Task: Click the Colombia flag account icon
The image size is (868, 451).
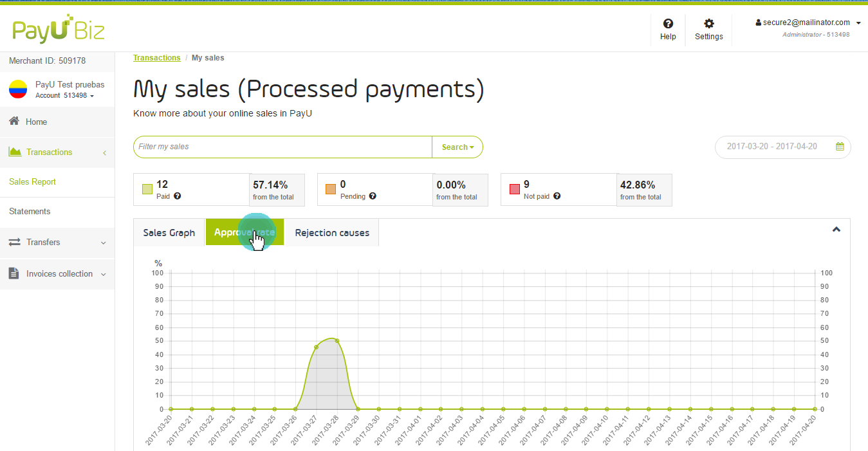Action: tap(18, 89)
